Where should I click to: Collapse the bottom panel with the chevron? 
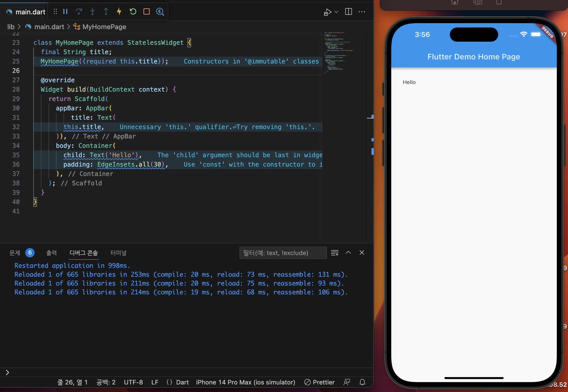tap(348, 252)
